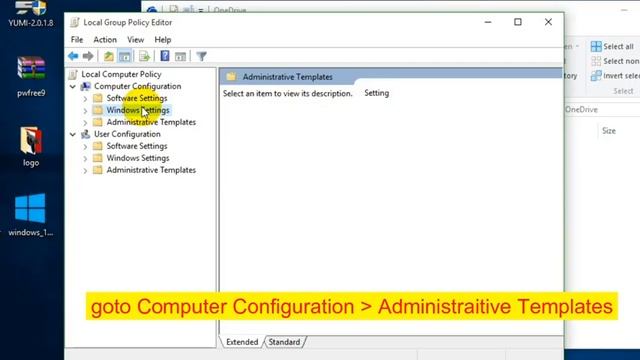Select Windows Settings under Computer Configuration
The image size is (640, 360).
click(x=138, y=110)
